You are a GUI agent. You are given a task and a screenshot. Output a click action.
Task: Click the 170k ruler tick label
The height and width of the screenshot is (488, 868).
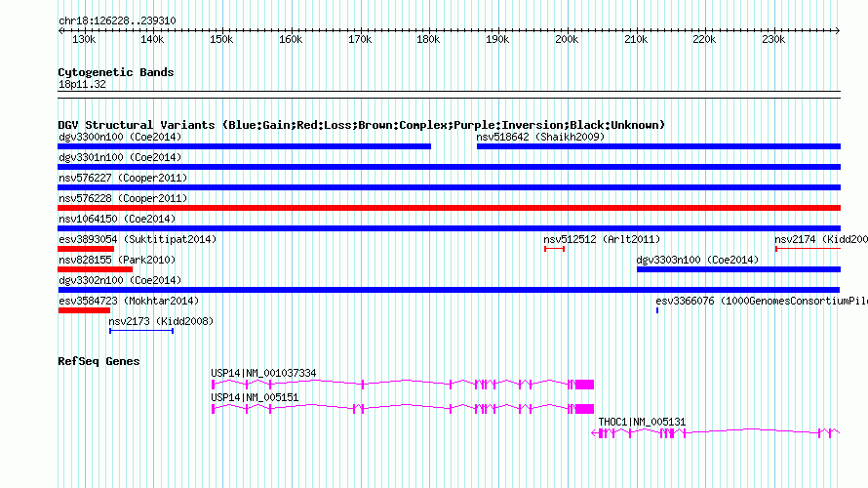click(x=360, y=39)
